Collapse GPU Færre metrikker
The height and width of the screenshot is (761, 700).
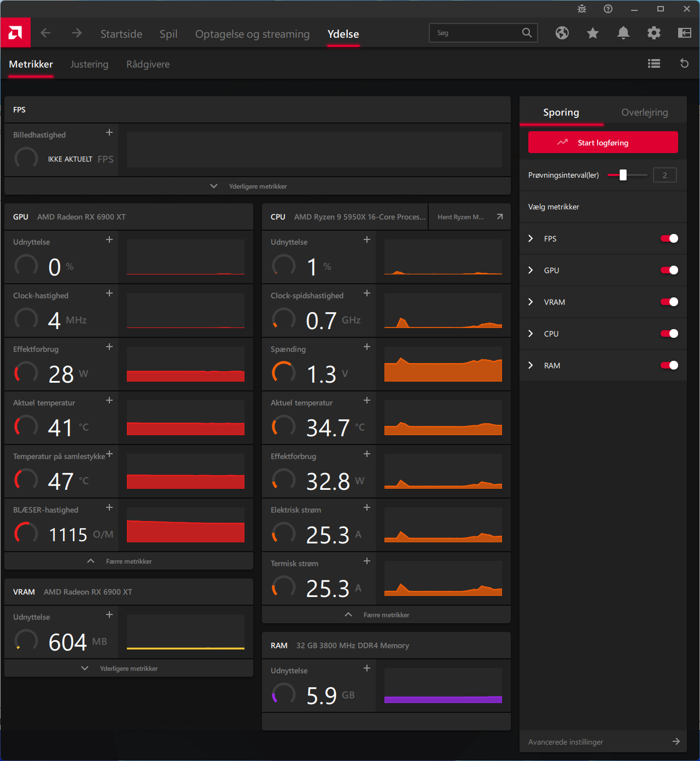click(x=129, y=561)
